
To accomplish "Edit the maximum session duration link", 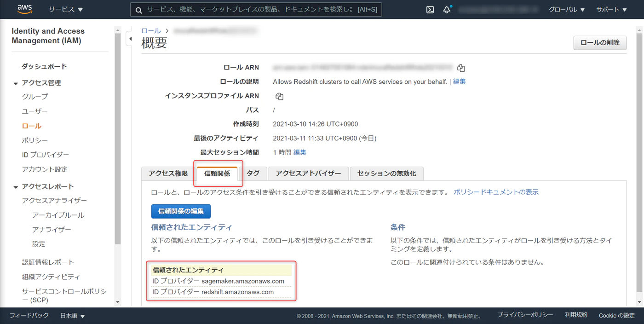I will point(300,152).
